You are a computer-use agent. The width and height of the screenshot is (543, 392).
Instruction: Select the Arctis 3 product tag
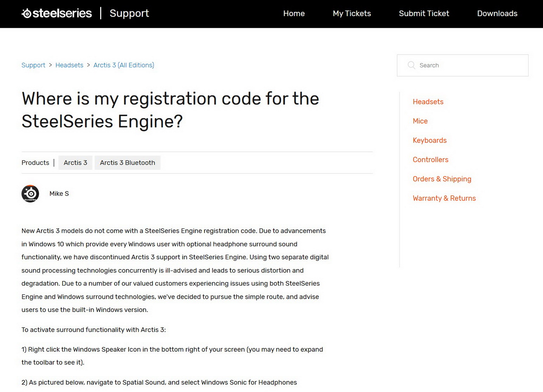coord(76,163)
